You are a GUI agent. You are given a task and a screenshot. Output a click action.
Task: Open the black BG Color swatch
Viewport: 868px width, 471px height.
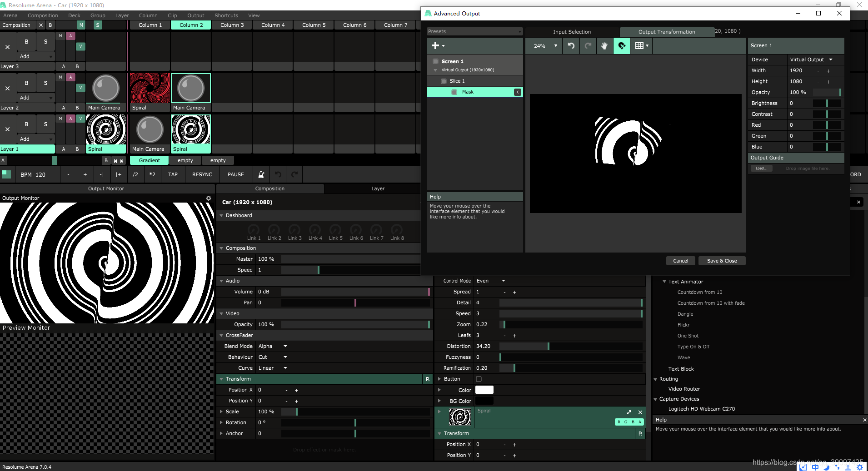[484, 401]
